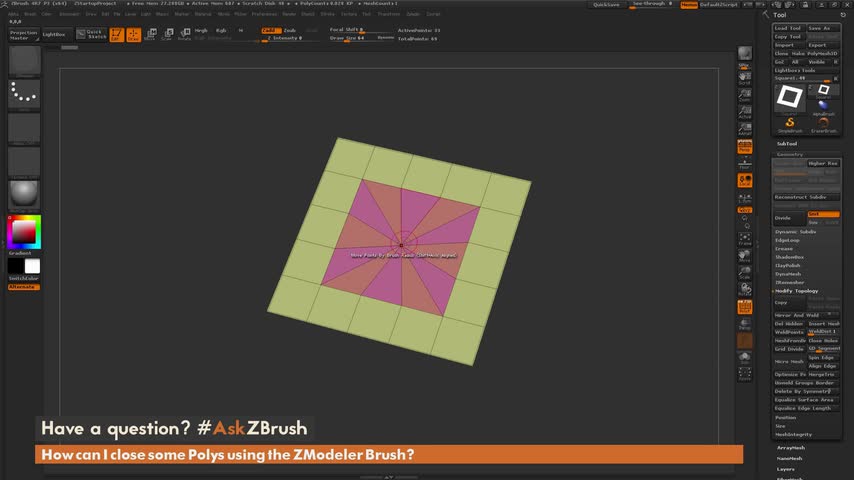Click the Close Holes button

pos(823,341)
